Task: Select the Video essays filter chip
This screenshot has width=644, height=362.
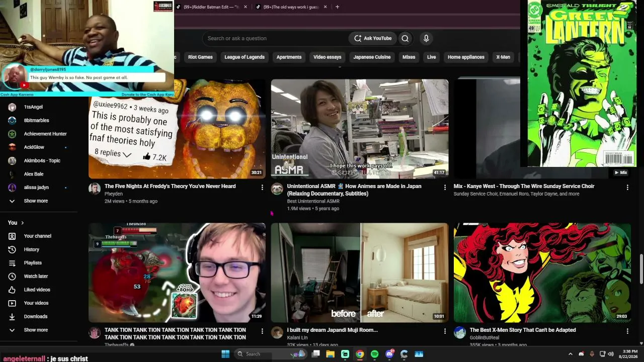Action: (x=327, y=57)
